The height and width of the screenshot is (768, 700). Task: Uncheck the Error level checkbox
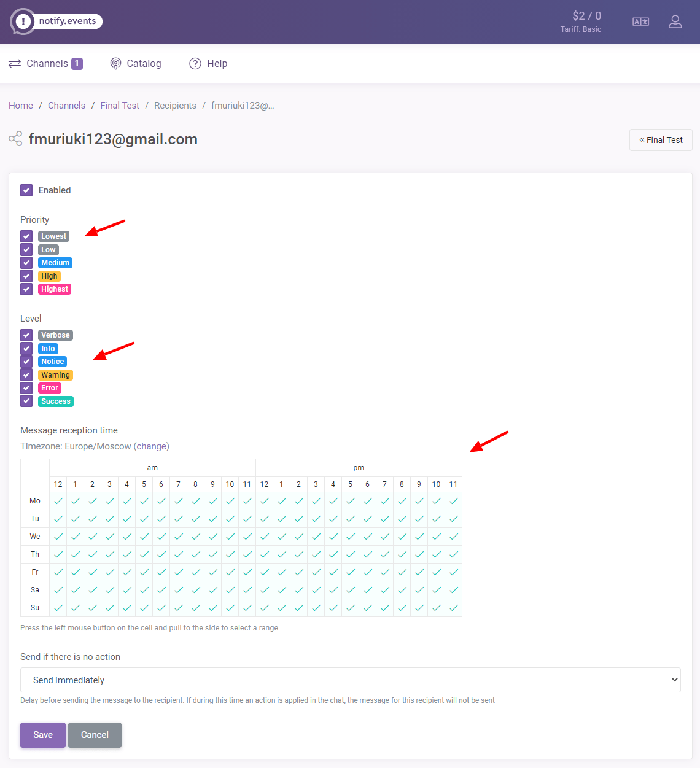[26, 388]
